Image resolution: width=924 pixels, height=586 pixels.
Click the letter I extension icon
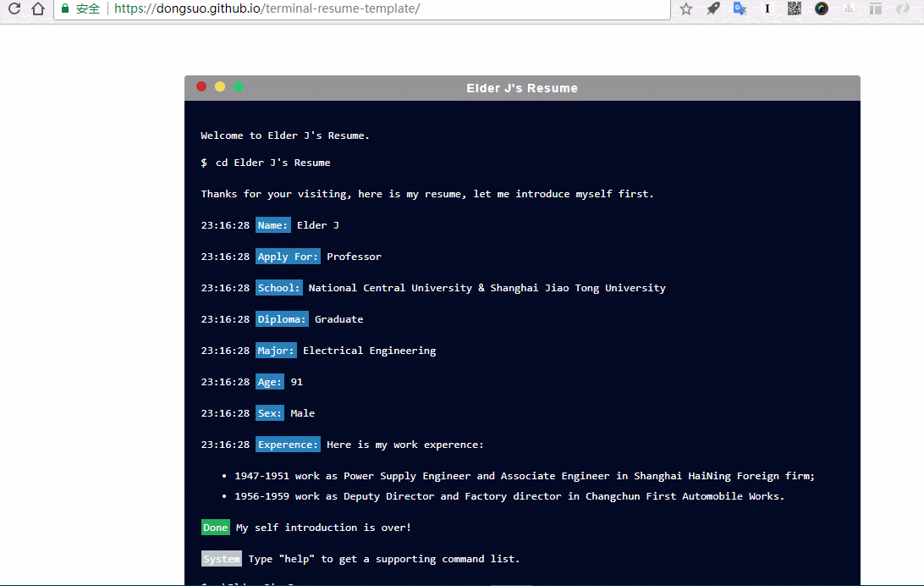tap(767, 8)
